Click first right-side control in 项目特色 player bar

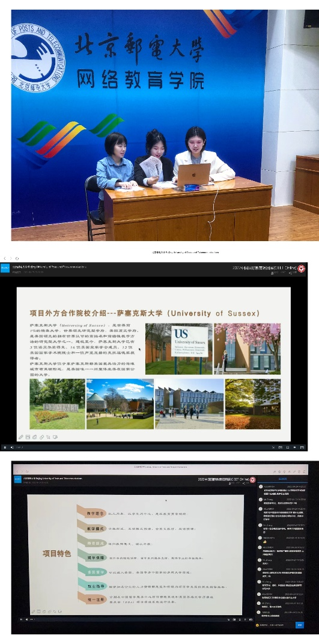pos(229,620)
